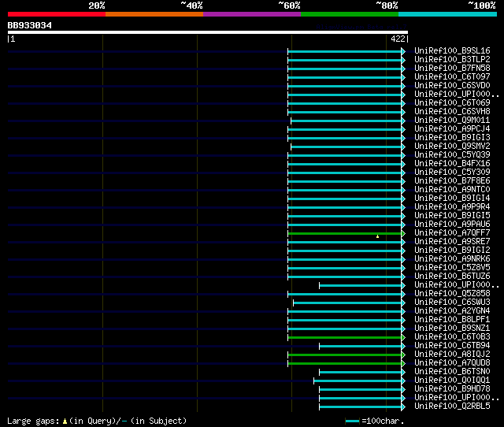Select the UniRef100_A9PAU6 label

click(452, 224)
